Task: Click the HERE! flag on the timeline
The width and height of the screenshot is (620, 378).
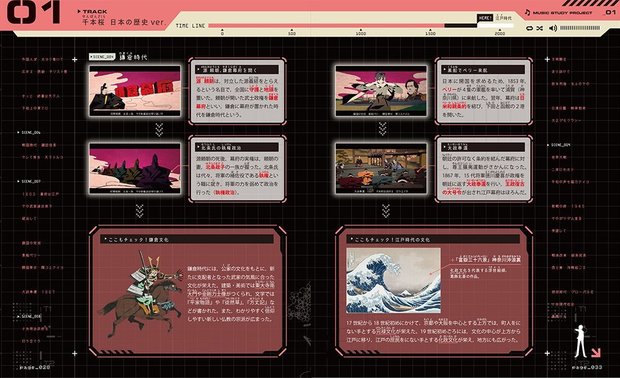Action: pyautogui.click(x=485, y=18)
